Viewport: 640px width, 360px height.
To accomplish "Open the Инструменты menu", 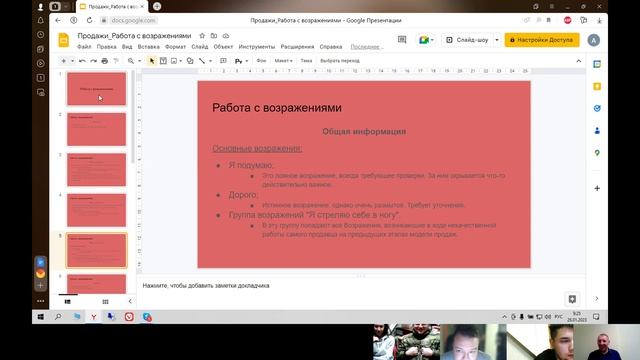I will [257, 47].
